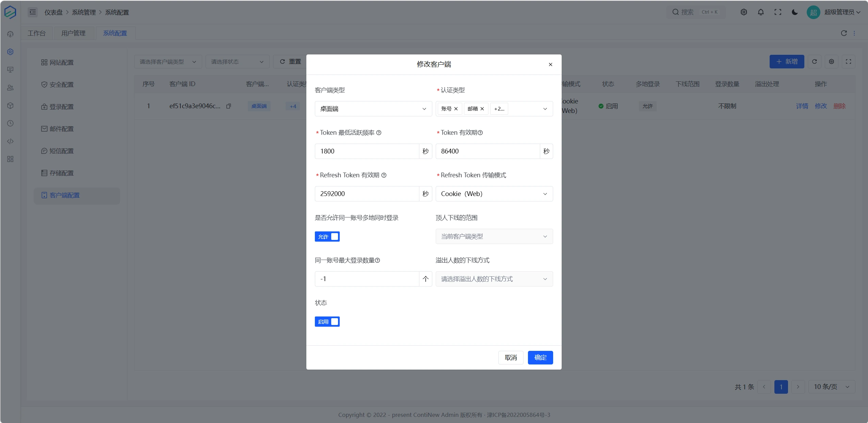The width and height of the screenshot is (868, 423).
Task: Click the Token 有效期 input with 86400
Action: (x=488, y=151)
